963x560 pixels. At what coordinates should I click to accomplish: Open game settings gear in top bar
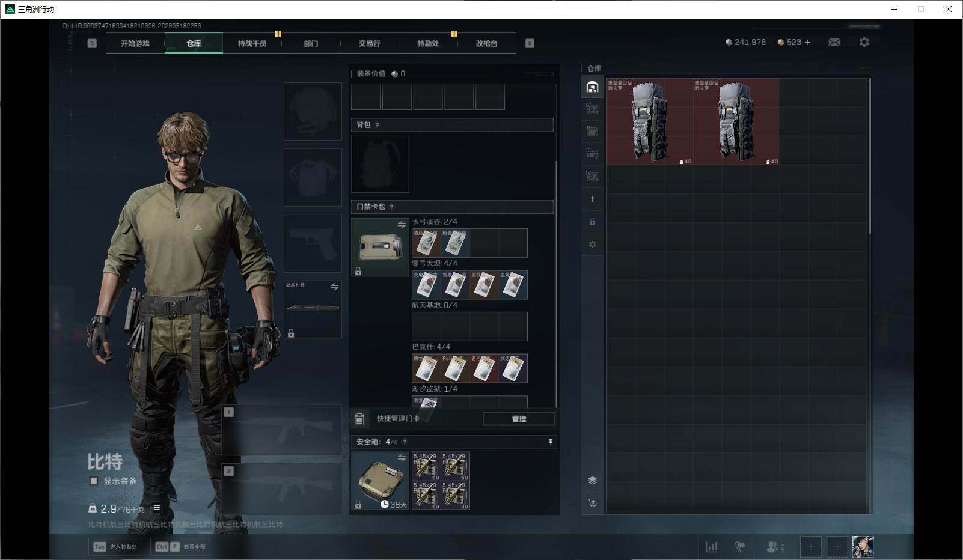pyautogui.click(x=864, y=42)
